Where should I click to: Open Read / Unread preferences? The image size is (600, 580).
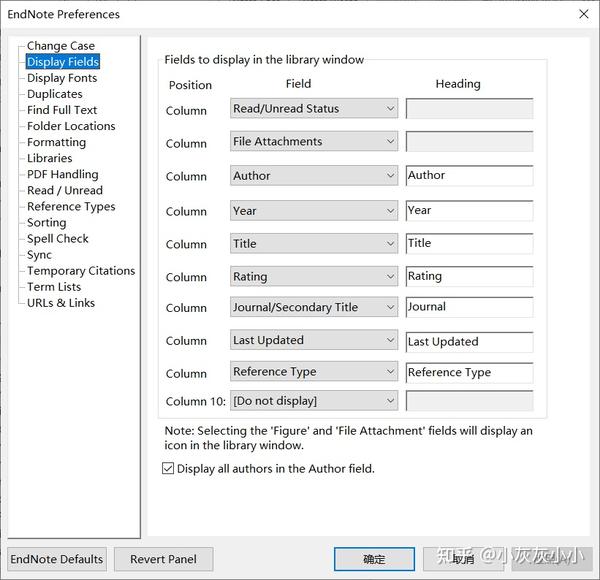[65, 191]
